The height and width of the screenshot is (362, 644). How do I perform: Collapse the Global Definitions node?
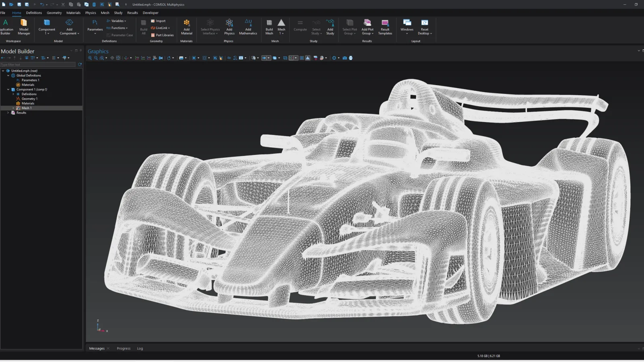8,75
